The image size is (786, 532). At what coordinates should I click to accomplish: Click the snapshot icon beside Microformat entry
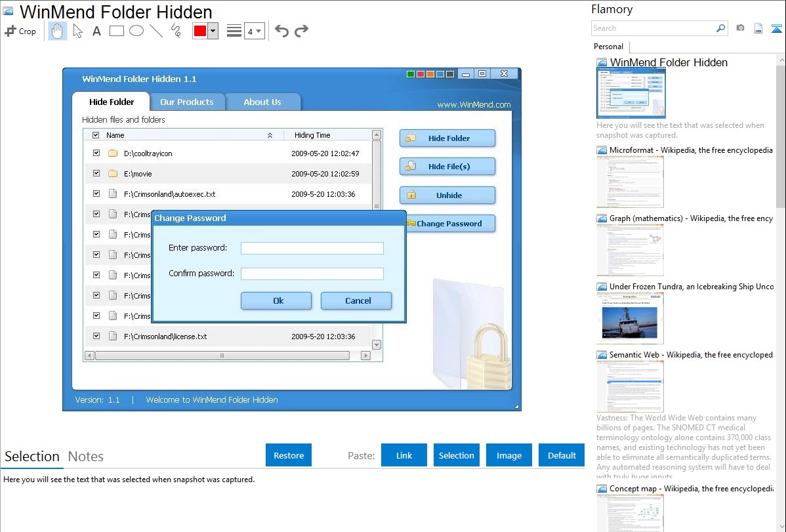tap(602, 150)
